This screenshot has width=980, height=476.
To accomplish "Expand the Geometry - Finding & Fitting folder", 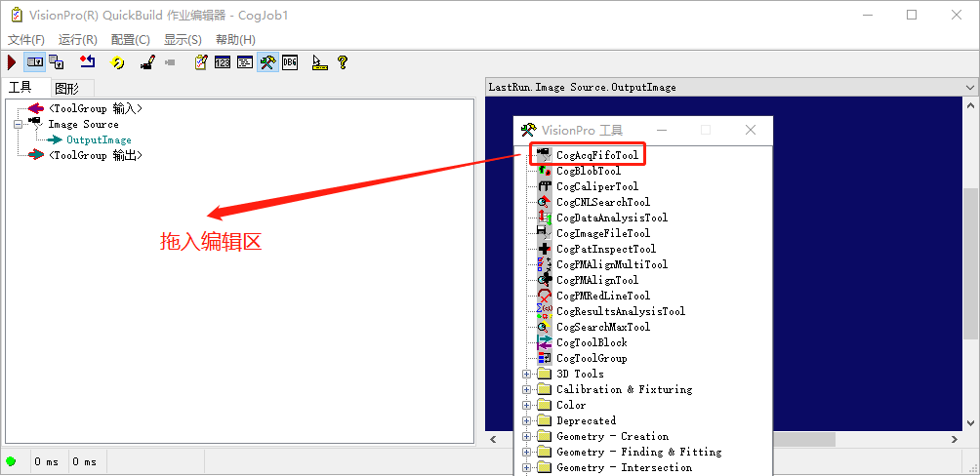I will pyautogui.click(x=526, y=452).
